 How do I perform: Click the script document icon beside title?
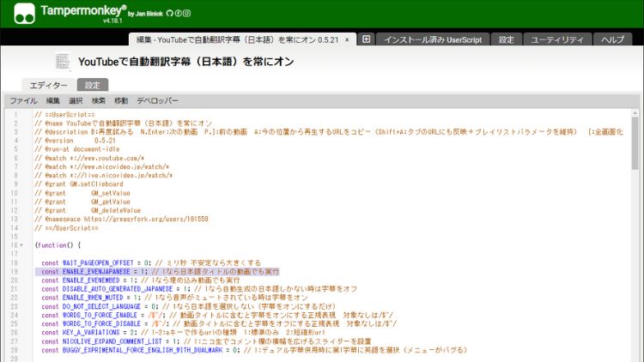click(x=63, y=62)
